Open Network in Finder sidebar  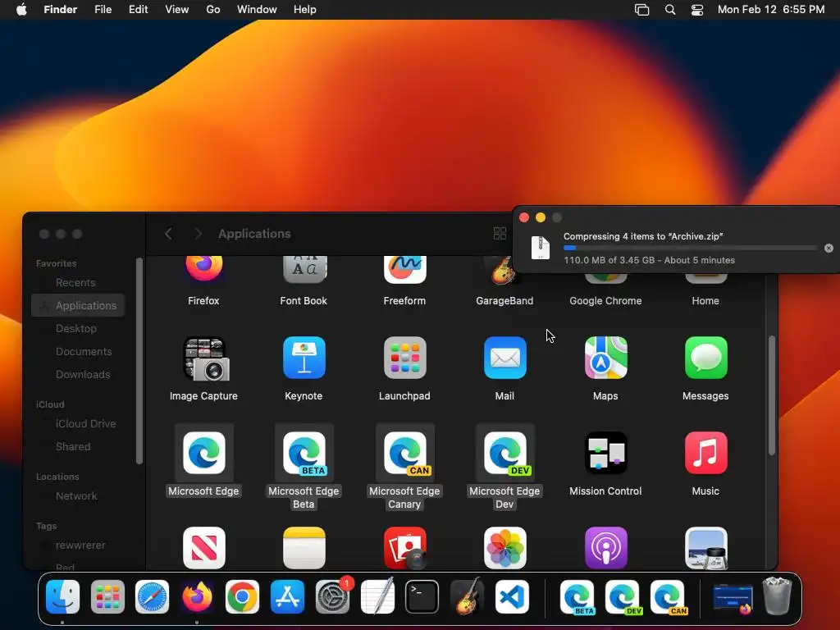[x=78, y=495]
